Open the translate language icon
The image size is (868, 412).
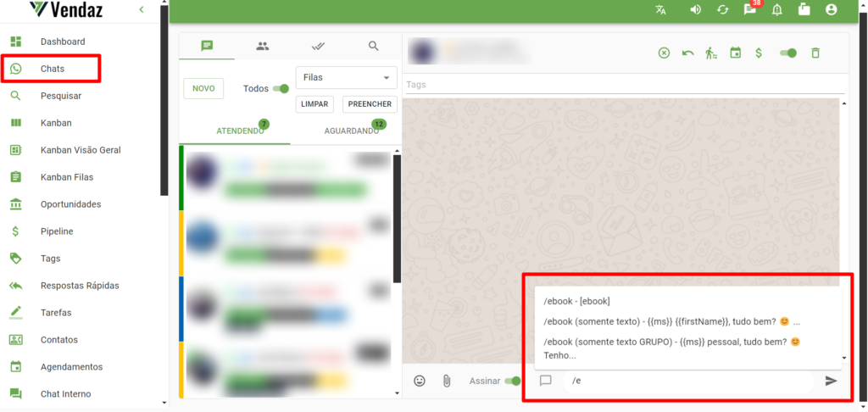pyautogui.click(x=660, y=9)
